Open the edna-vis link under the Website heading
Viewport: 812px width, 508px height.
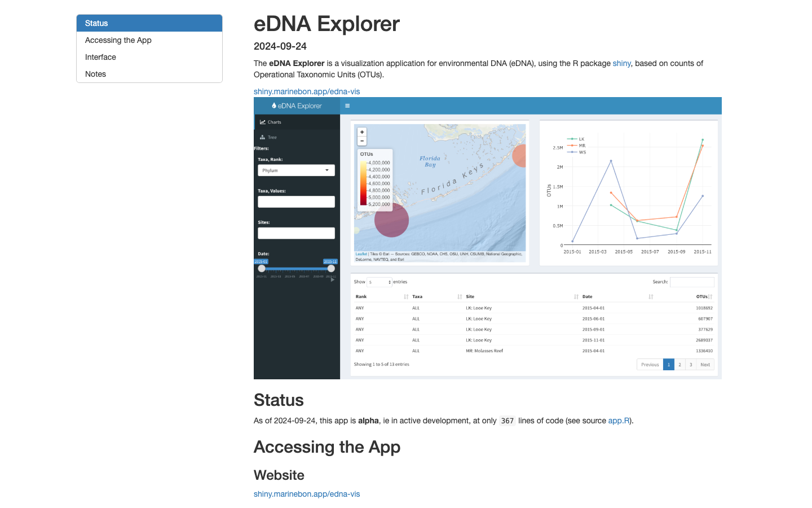(307, 494)
